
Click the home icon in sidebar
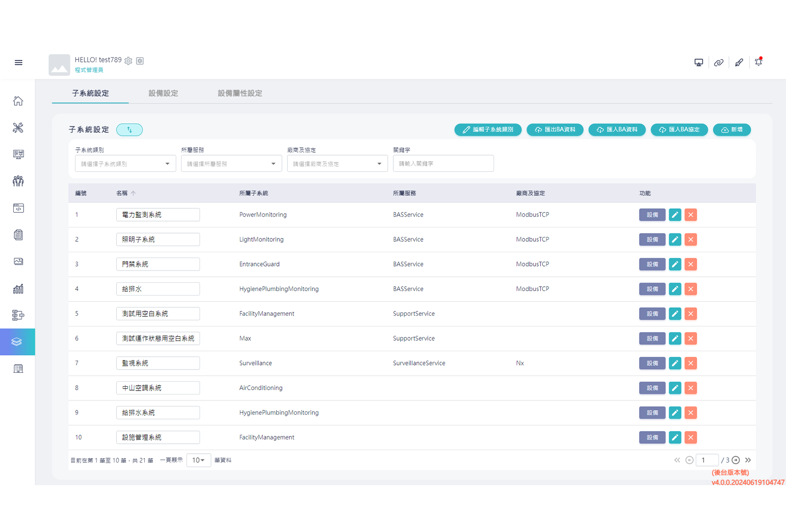pyautogui.click(x=18, y=101)
